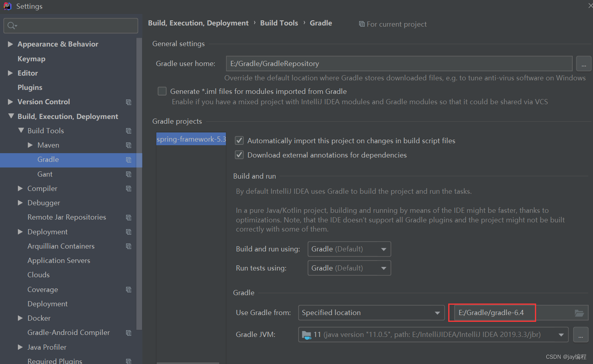Expand the Editor section
This screenshot has height=364, width=593.
tap(10, 73)
